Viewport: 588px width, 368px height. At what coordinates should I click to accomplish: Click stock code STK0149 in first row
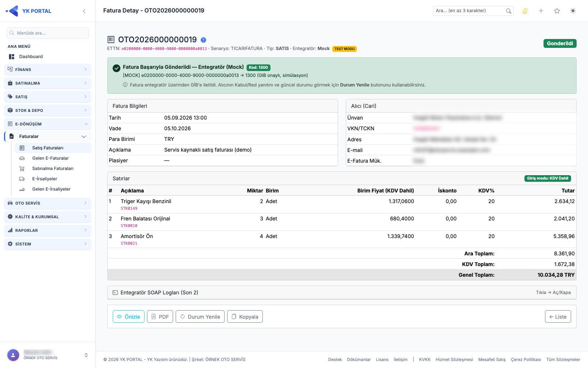(129, 208)
